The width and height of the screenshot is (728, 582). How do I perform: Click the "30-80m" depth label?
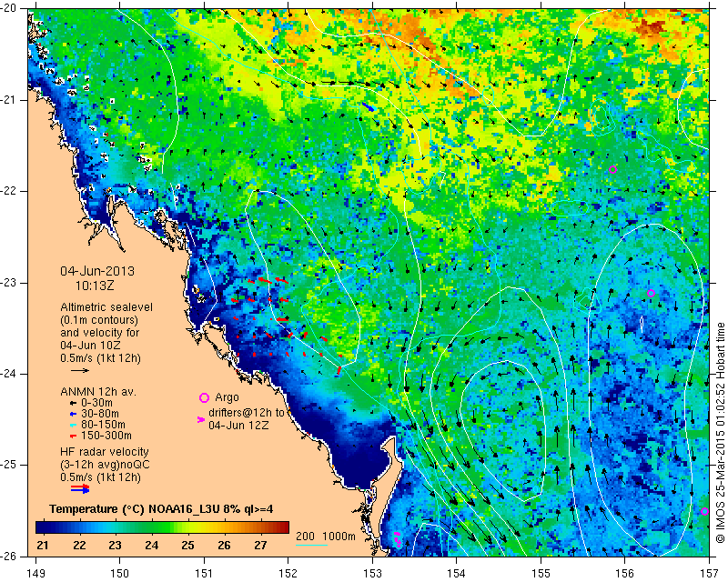tap(100, 414)
